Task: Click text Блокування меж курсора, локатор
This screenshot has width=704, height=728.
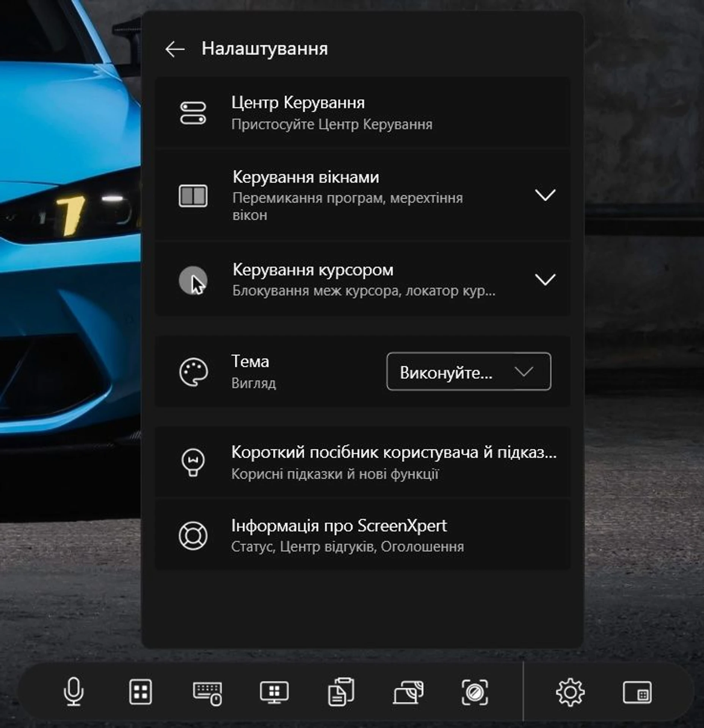Action: tap(364, 291)
